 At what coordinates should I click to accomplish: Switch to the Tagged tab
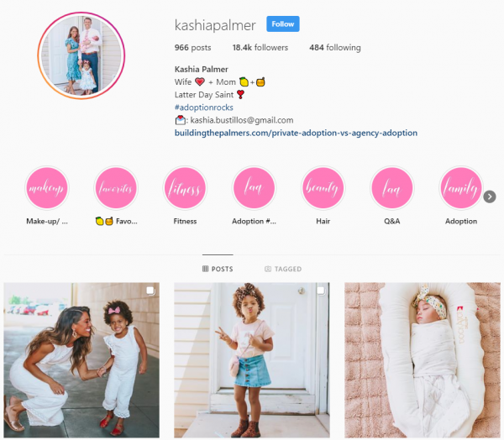pos(283,269)
